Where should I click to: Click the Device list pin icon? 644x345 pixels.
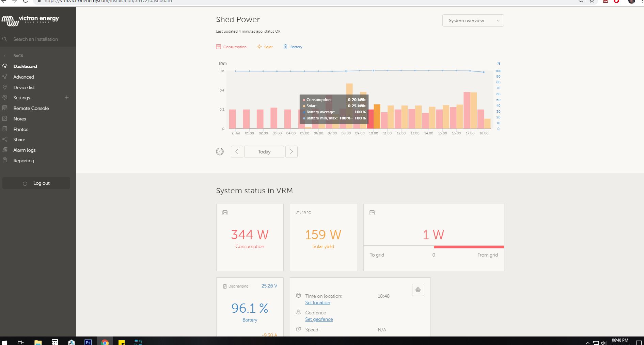coord(5,87)
